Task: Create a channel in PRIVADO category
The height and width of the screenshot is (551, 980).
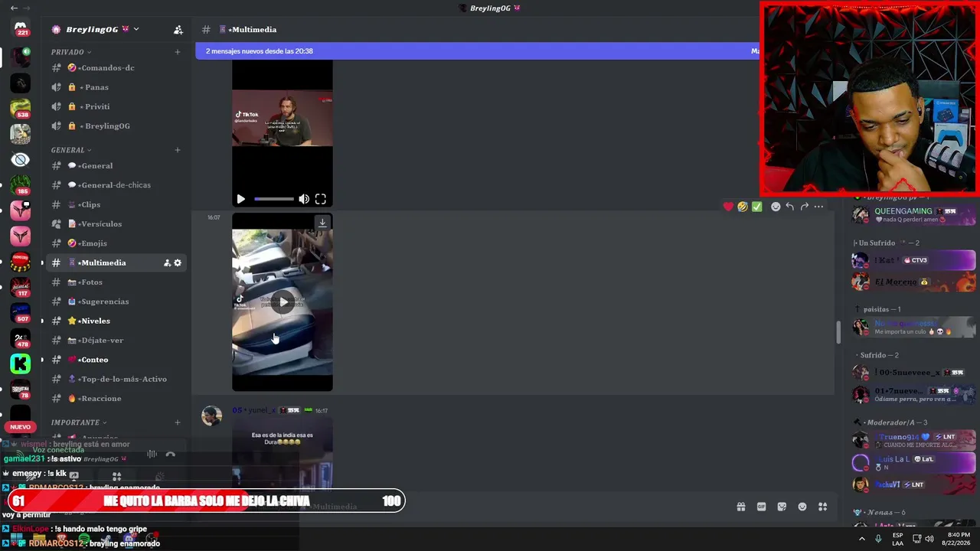Action: tap(178, 52)
